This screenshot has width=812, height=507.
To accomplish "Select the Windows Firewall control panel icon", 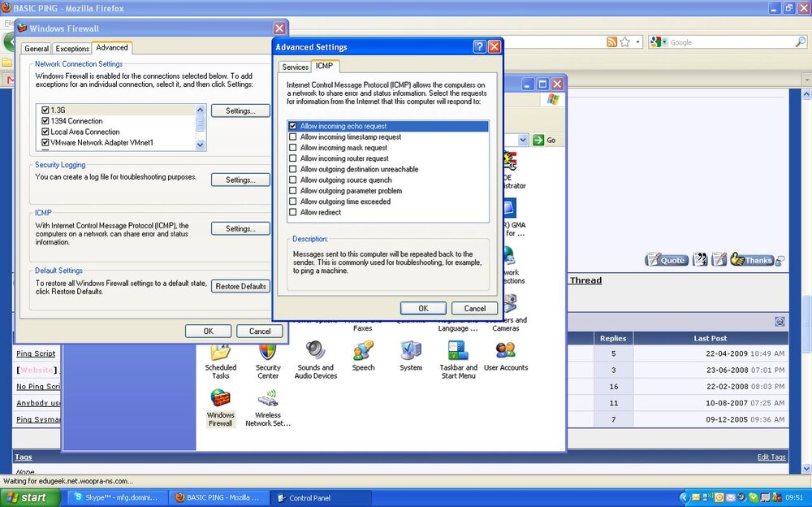I will (x=221, y=409).
